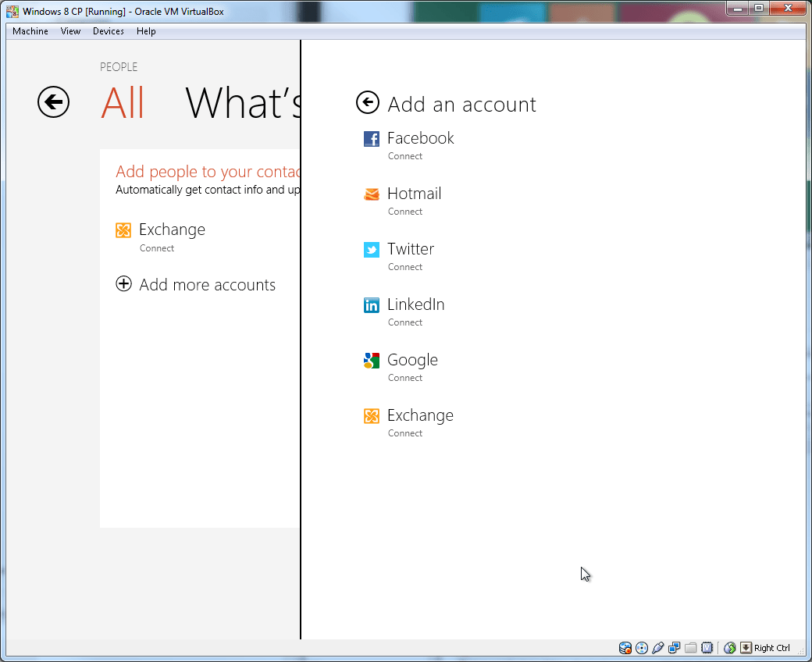812x662 pixels.
Task: Select Google account name
Action: (413, 360)
